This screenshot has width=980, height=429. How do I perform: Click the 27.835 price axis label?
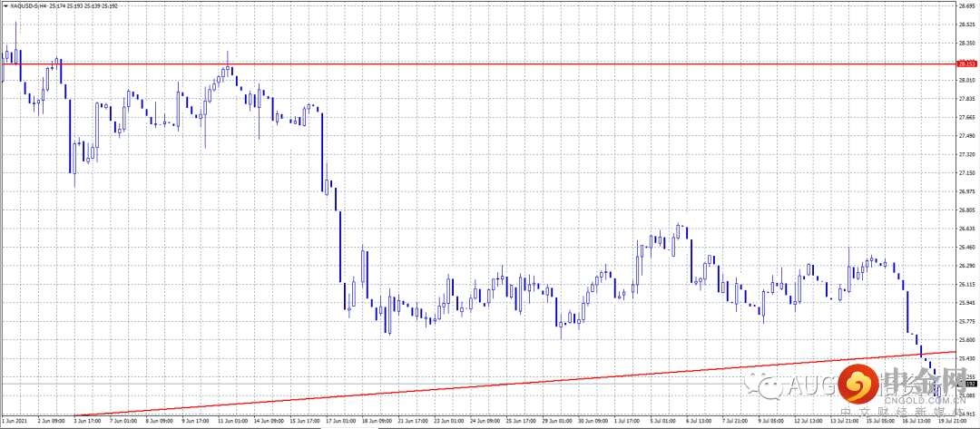point(966,99)
